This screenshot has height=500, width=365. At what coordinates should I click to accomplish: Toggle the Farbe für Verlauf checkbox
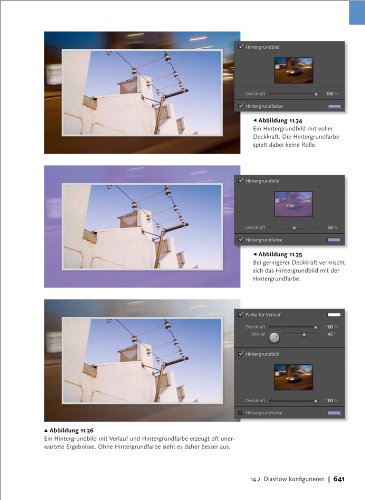point(241,314)
